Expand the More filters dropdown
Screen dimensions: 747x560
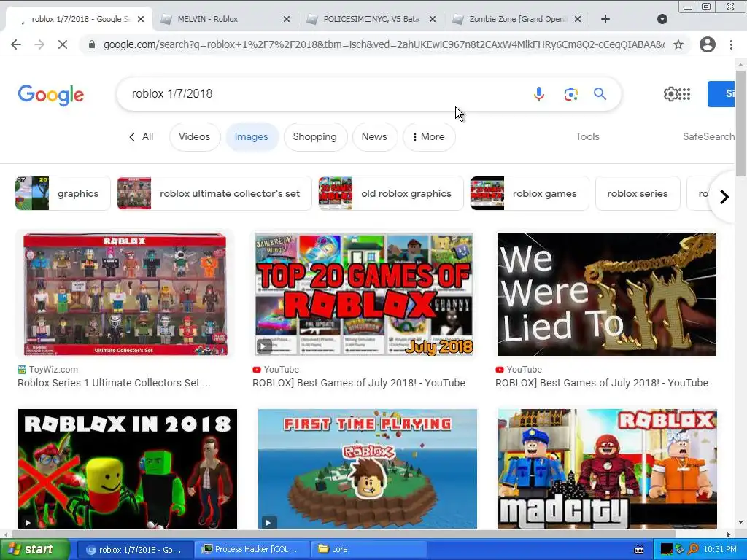point(429,136)
